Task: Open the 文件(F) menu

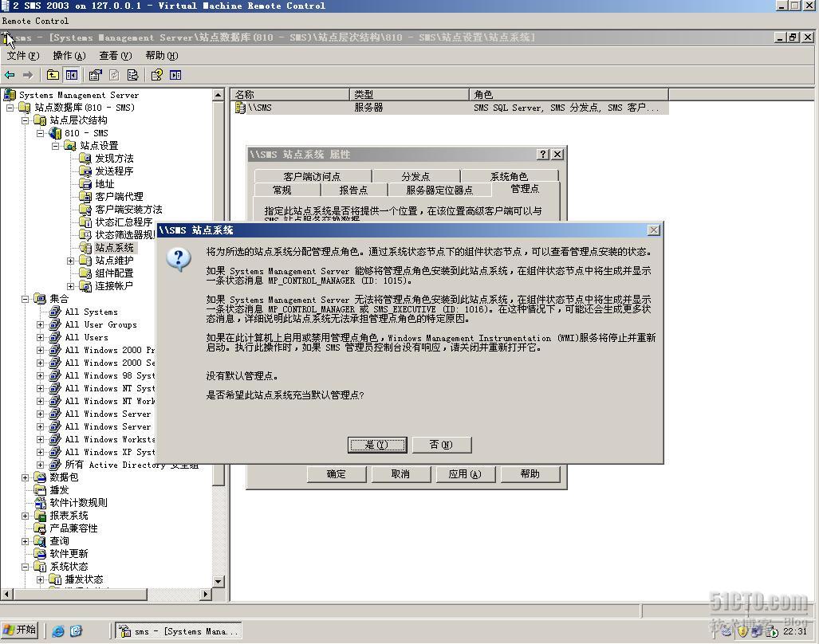Action: click(x=23, y=56)
